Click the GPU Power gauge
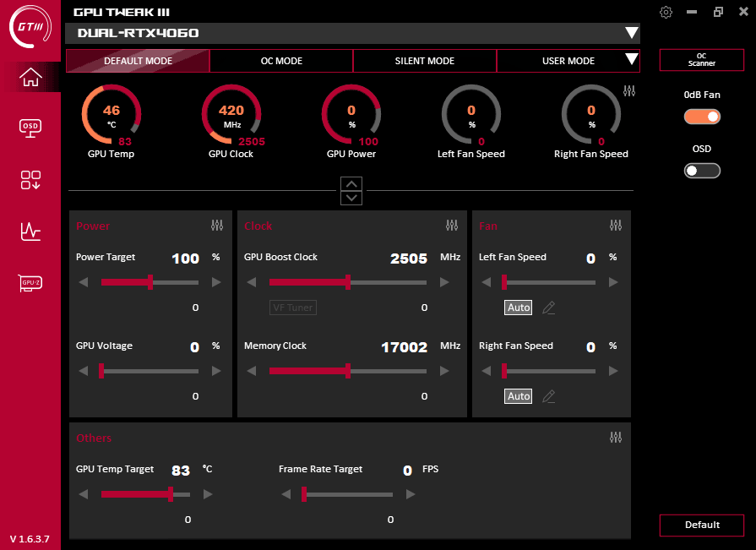Image resolution: width=756 pixels, height=550 pixels. tap(351, 114)
